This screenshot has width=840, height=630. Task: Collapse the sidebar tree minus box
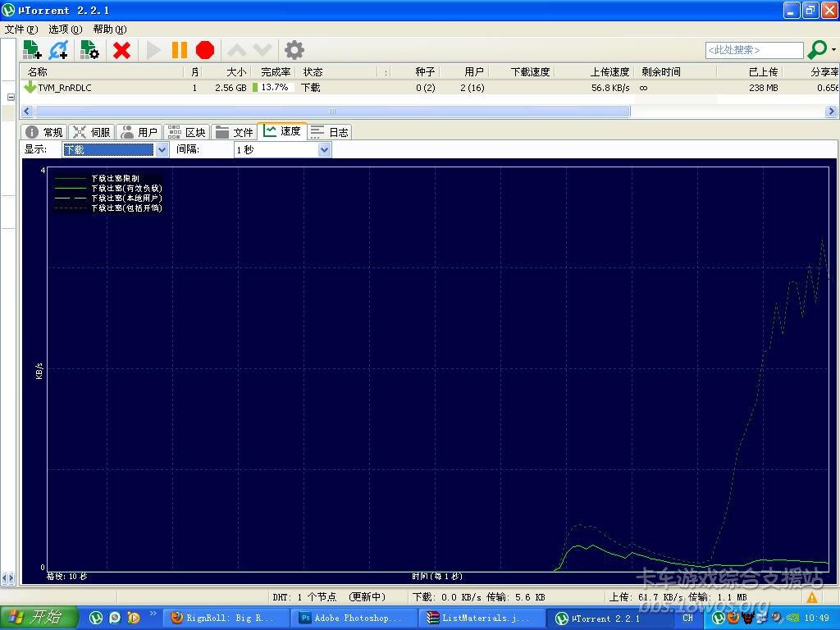[11, 97]
